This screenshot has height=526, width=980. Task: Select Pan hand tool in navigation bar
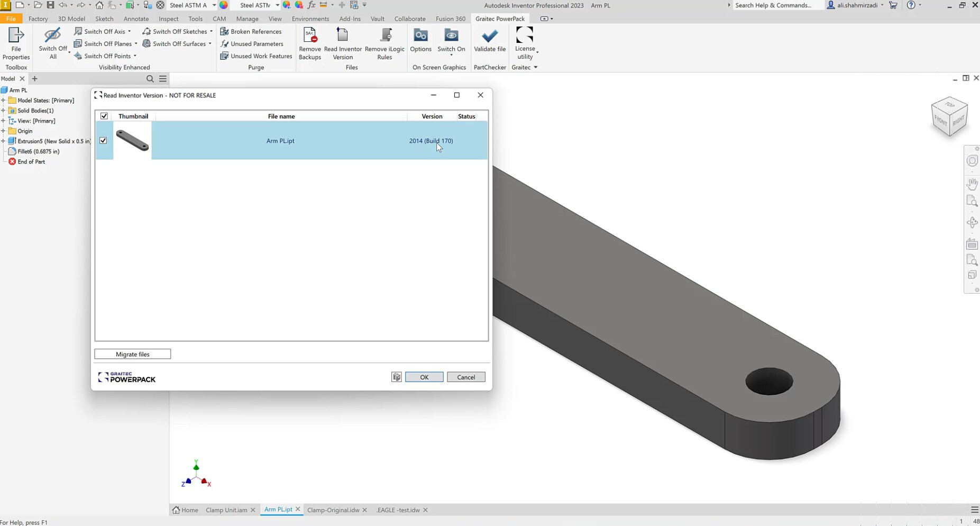972,184
